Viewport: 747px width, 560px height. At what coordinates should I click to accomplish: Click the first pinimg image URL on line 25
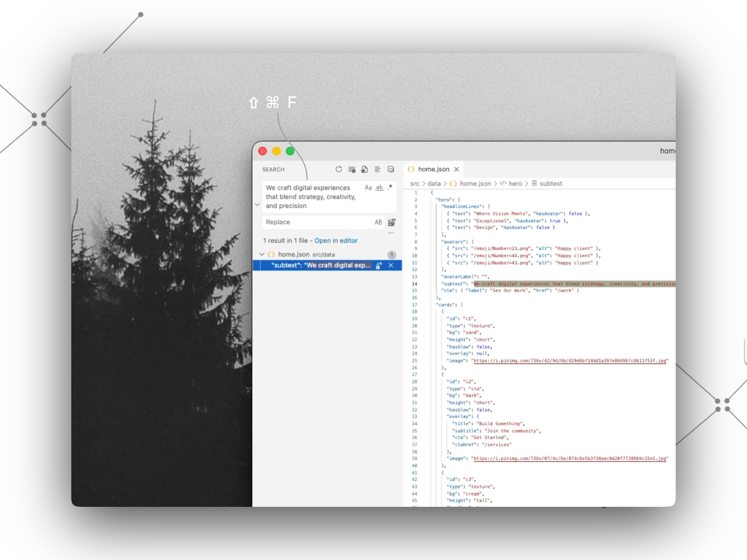click(x=570, y=360)
